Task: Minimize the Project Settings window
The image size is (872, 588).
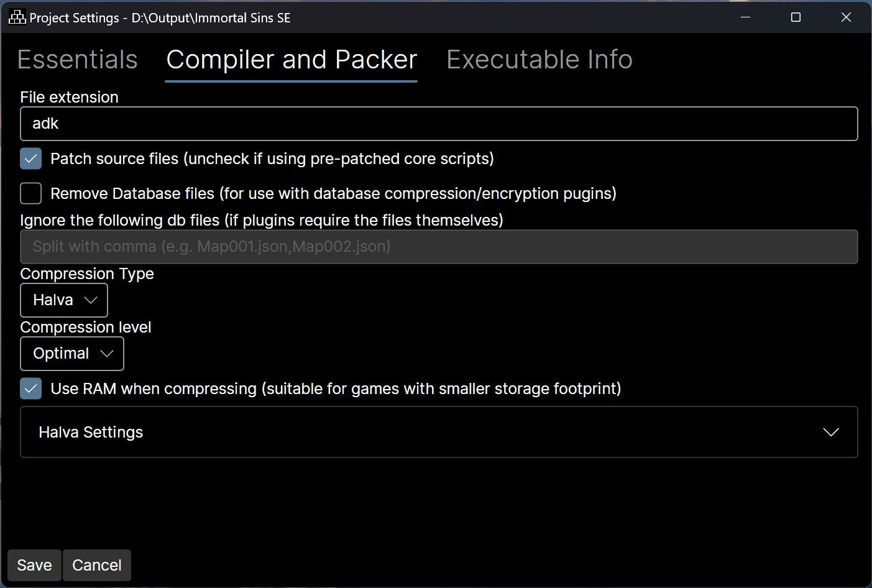Action: 746,17
